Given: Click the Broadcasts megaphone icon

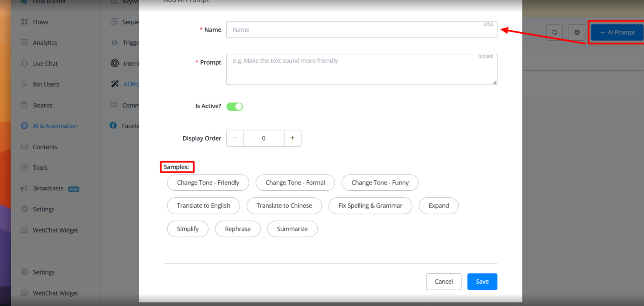Looking at the screenshot, I should [24, 188].
